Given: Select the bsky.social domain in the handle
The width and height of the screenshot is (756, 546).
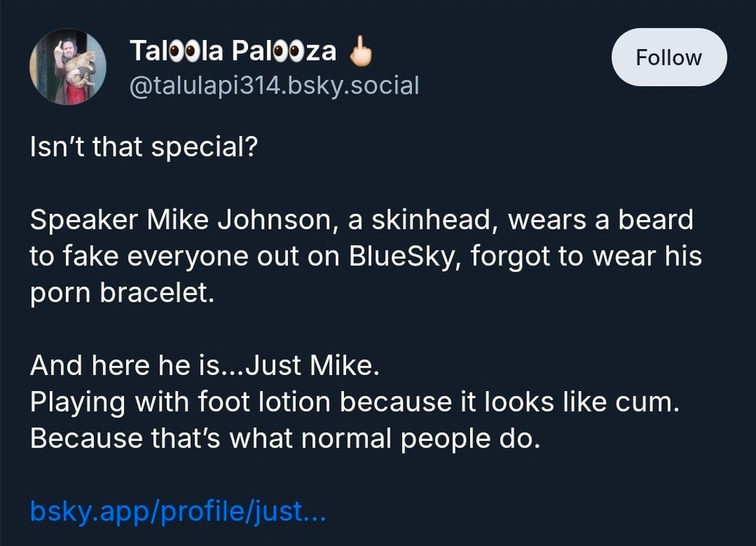Looking at the screenshot, I should (x=354, y=85).
